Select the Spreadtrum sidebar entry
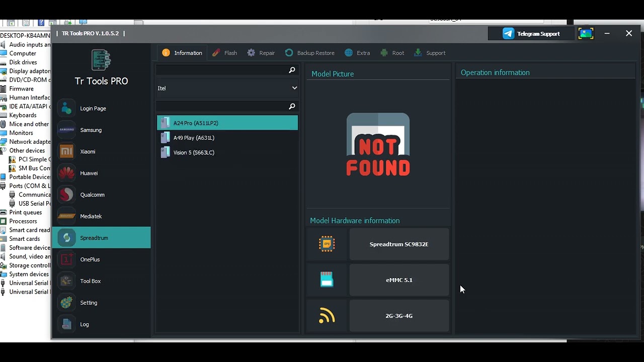 coord(101,238)
